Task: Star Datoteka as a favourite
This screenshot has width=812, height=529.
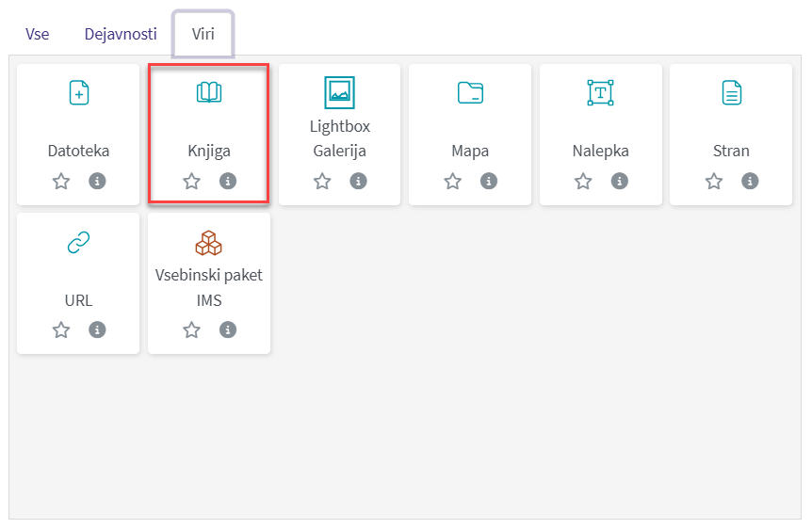Action: (x=61, y=182)
